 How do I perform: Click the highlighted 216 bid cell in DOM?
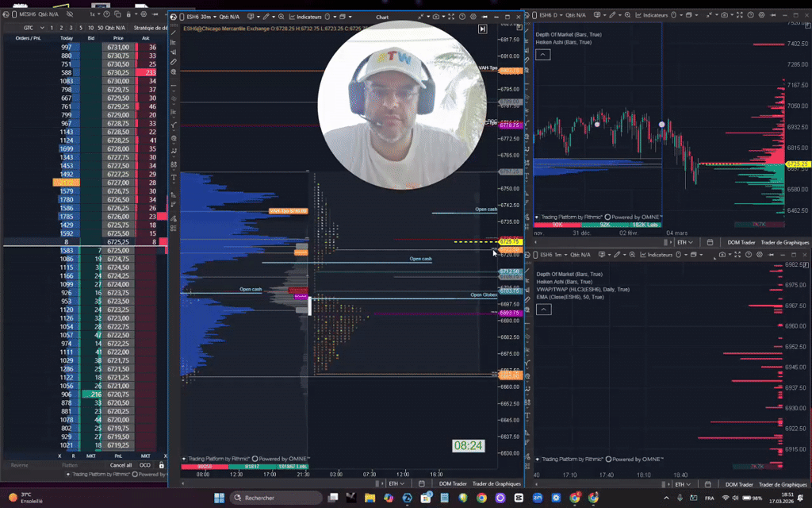point(92,394)
